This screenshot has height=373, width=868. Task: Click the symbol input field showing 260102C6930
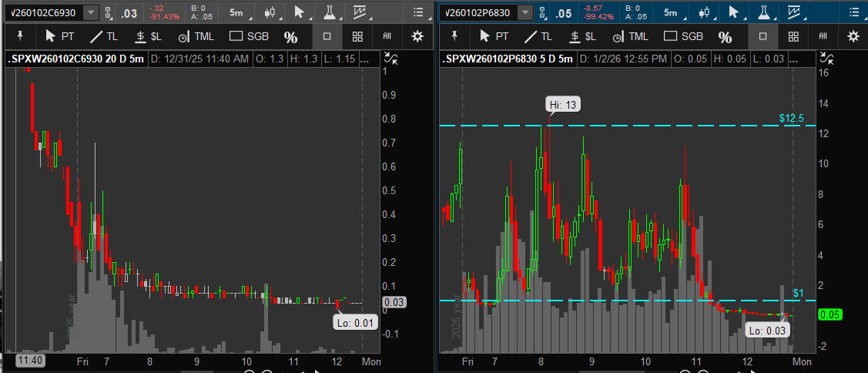pos(43,12)
